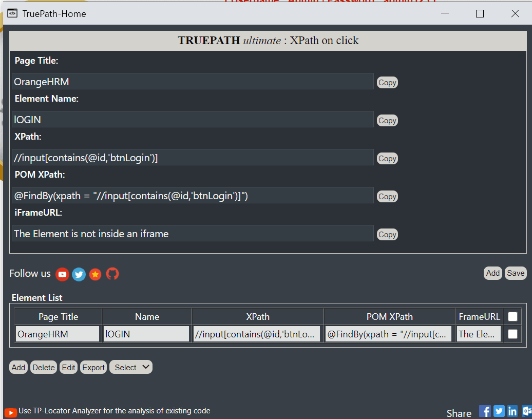Click 'Use TP-Locator Analyzer' link text
Image resolution: width=532 pixels, height=419 pixels.
pyautogui.click(x=115, y=410)
